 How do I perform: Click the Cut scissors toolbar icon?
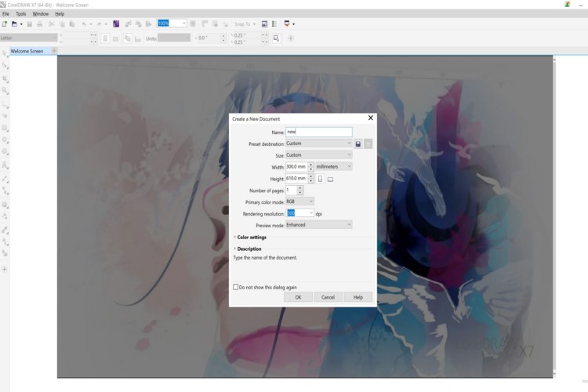click(52, 24)
